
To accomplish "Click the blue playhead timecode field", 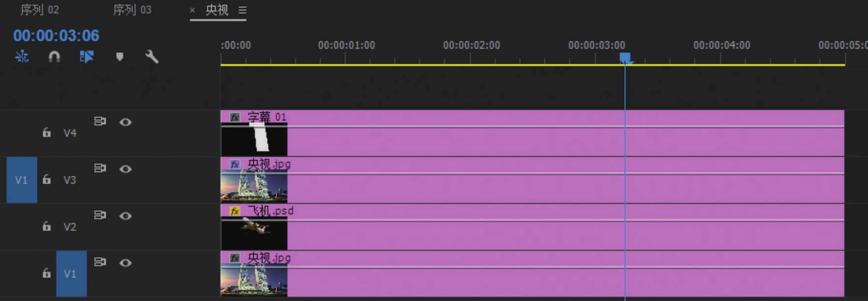I will pyautogui.click(x=56, y=35).
